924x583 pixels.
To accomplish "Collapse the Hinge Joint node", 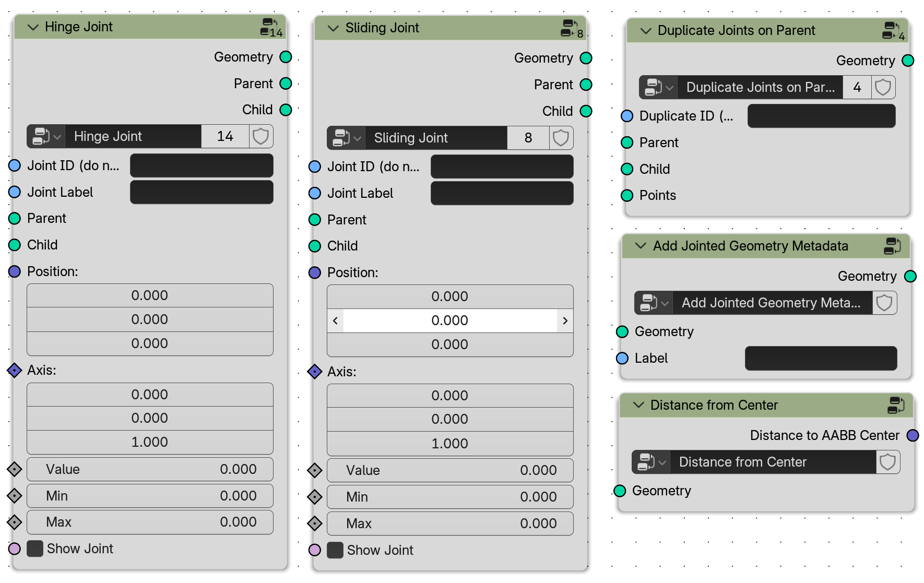I will click(x=33, y=27).
